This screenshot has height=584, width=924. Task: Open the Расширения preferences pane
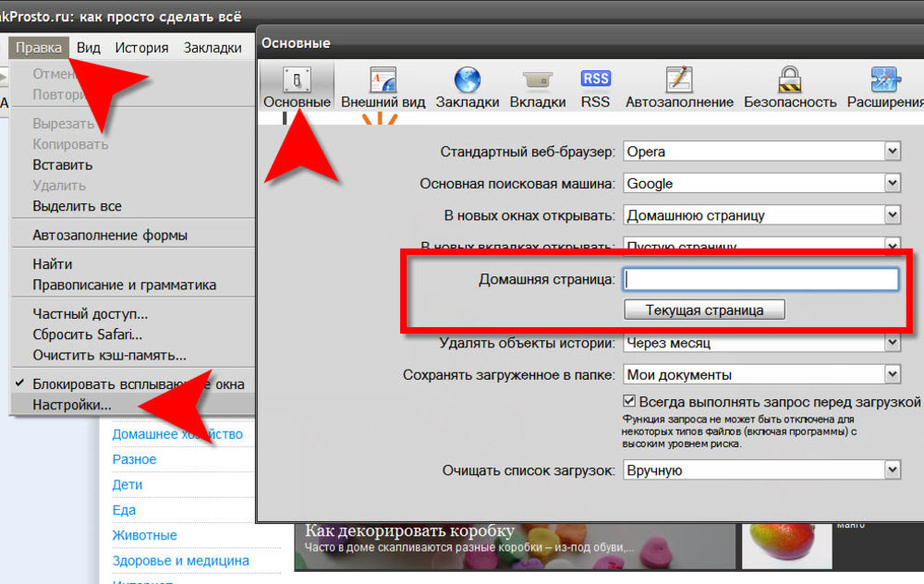point(885,87)
